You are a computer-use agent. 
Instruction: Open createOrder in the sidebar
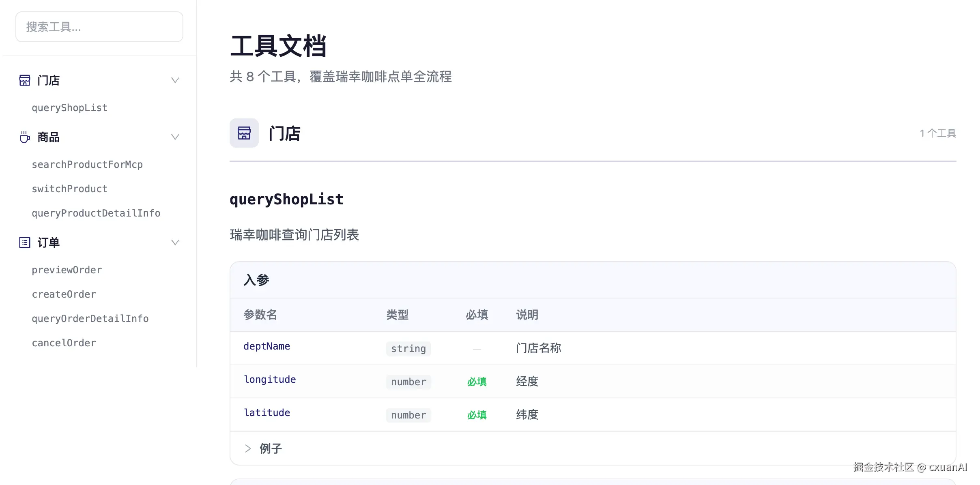[x=64, y=294]
